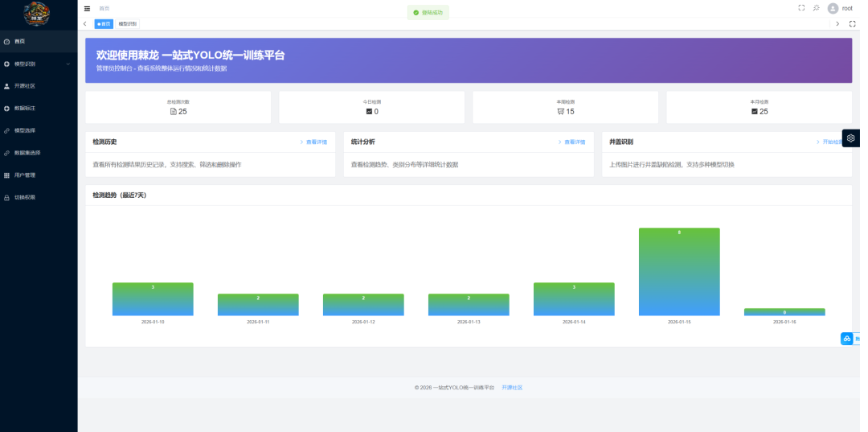Click the root username in header
The width and height of the screenshot is (868, 432).
(x=847, y=8)
